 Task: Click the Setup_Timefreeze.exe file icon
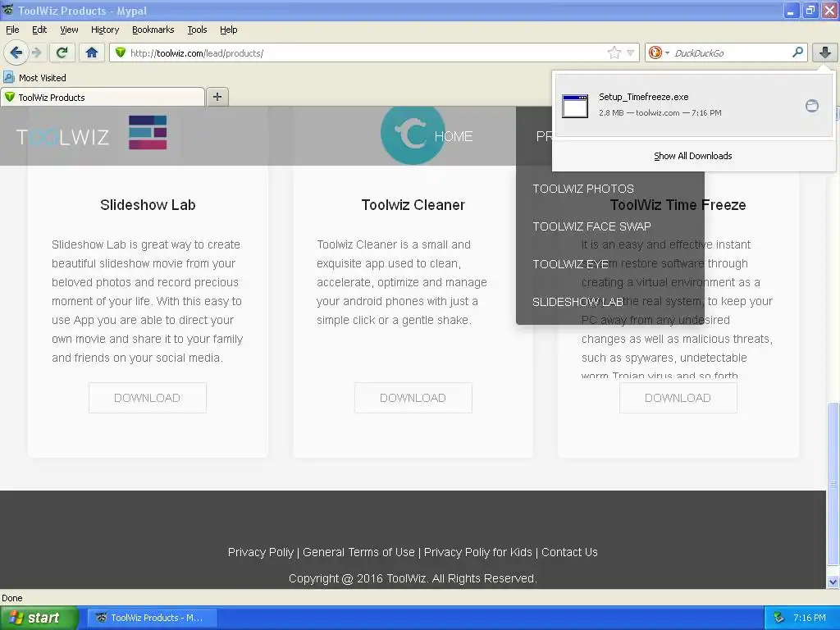(x=575, y=106)
